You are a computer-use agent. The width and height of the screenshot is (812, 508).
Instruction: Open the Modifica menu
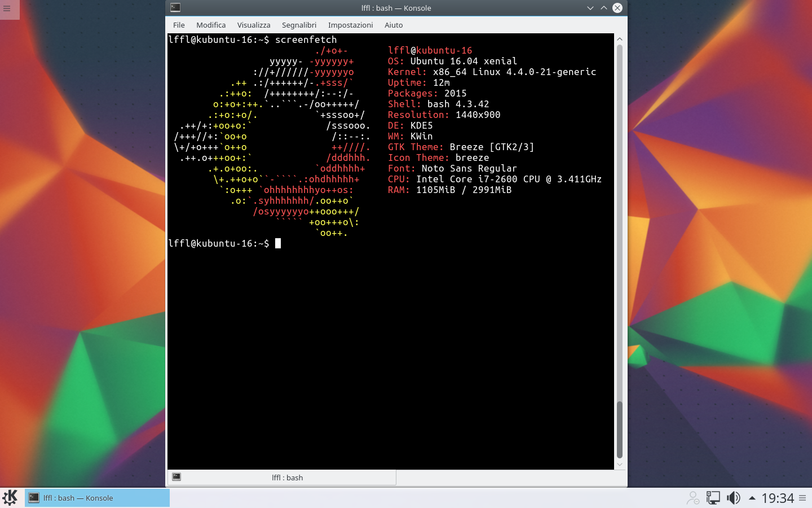tap(211, 25)
